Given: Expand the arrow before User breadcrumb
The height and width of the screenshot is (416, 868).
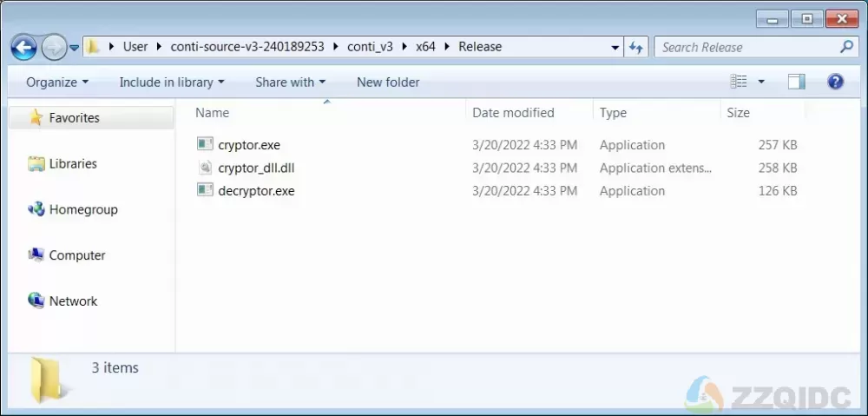Looking at the screenshot, I should point(111,47).
